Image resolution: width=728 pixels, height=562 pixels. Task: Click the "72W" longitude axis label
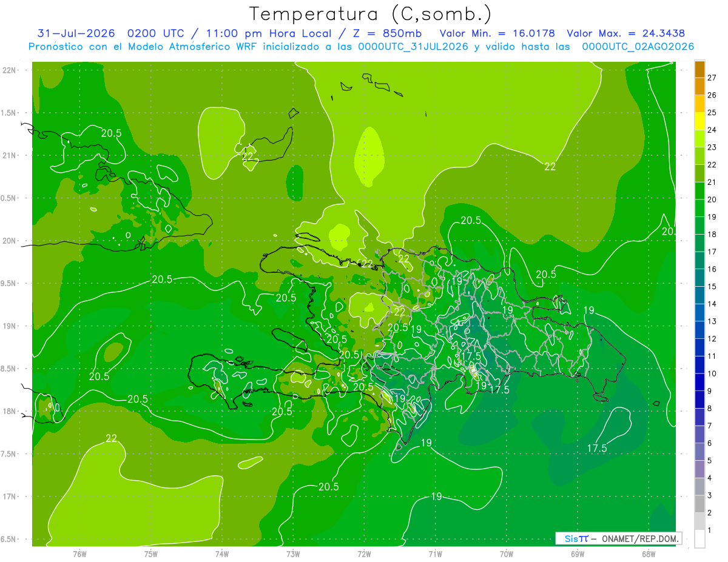click(364, 554)
